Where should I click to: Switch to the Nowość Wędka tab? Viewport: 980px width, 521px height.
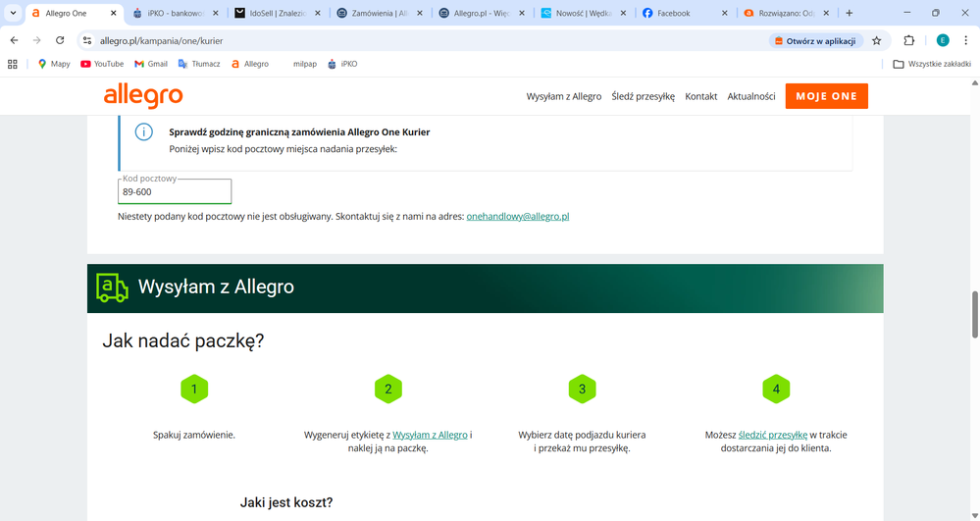pyautogui.click(x=584, y=13)
